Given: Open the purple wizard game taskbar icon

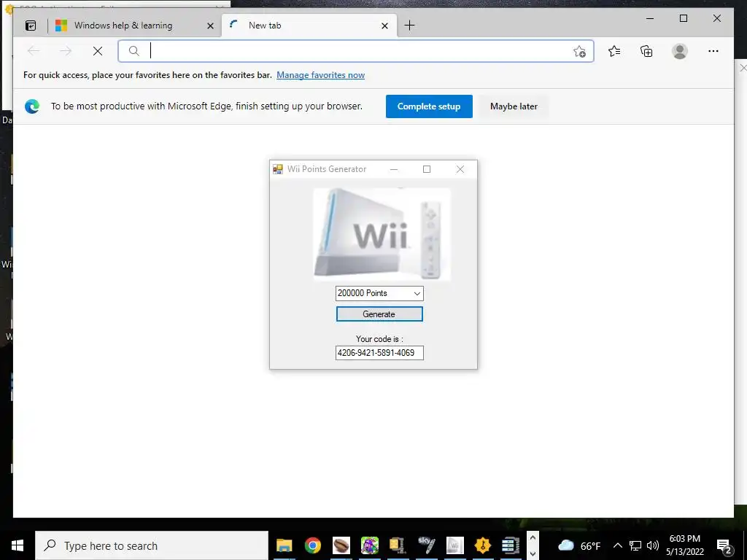Looking at the screenshot, I should (x=369, y=545).
